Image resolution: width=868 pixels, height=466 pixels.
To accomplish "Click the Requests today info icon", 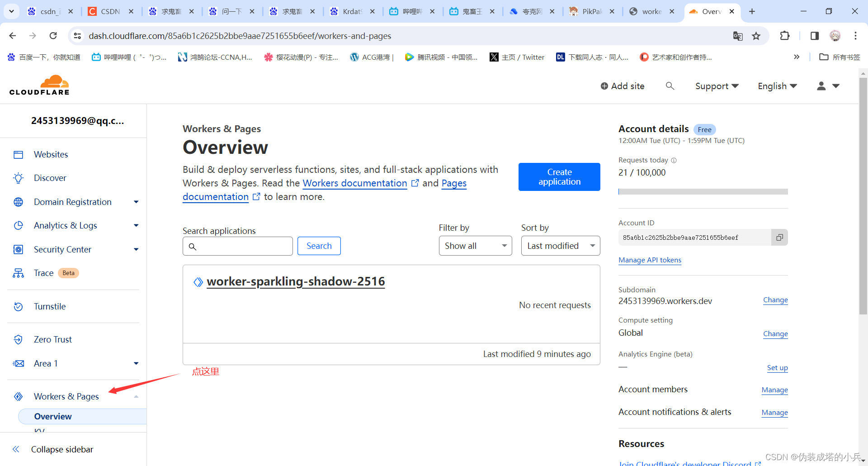I will click(674, 160).
